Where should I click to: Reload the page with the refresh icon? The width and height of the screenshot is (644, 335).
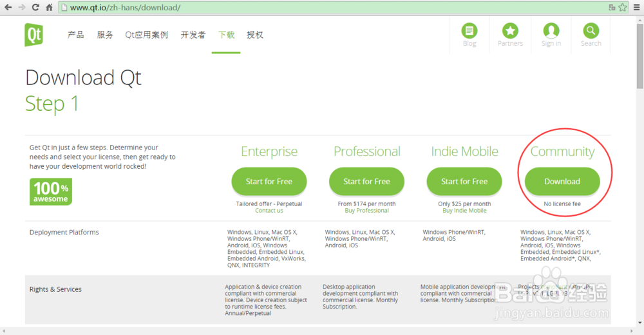click(35, 7)
